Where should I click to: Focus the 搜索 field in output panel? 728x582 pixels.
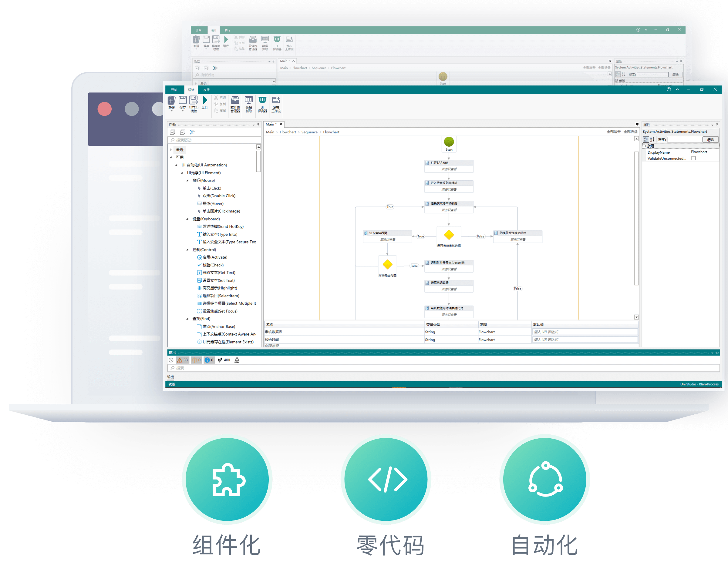pyautogui.click(x=444, y=368)
